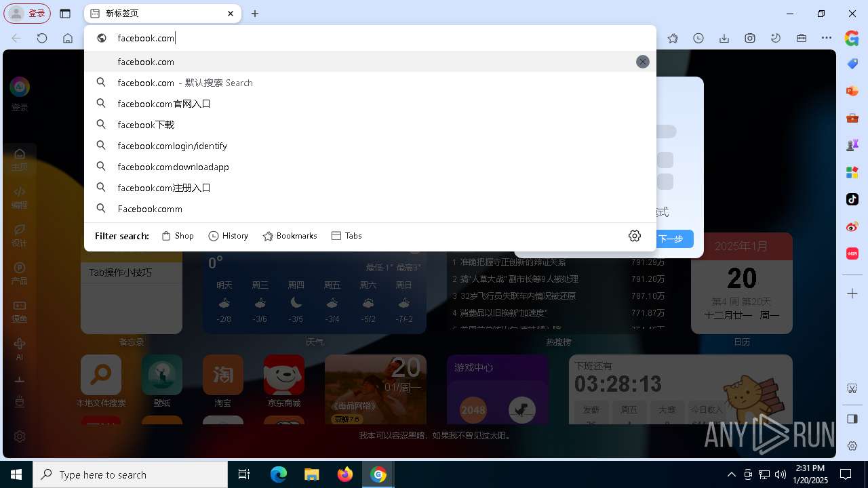
Task: Open browser history clock icon
Action: pyautogui.click(x=698, y=39)
